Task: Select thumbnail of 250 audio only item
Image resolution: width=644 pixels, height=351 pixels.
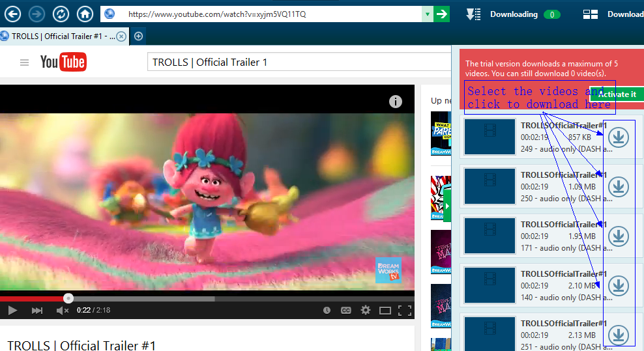Action: [490, 186]
